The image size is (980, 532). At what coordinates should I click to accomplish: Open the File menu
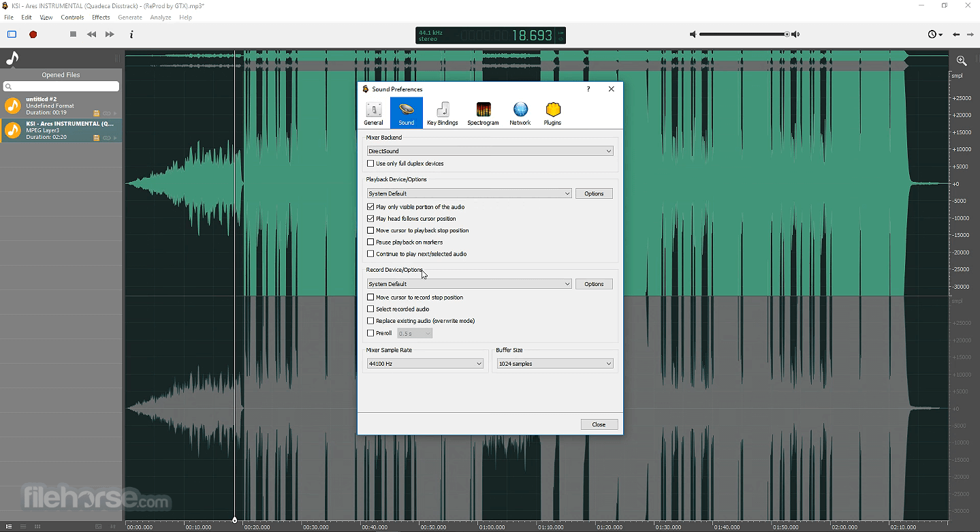click(x=9, y=18)
